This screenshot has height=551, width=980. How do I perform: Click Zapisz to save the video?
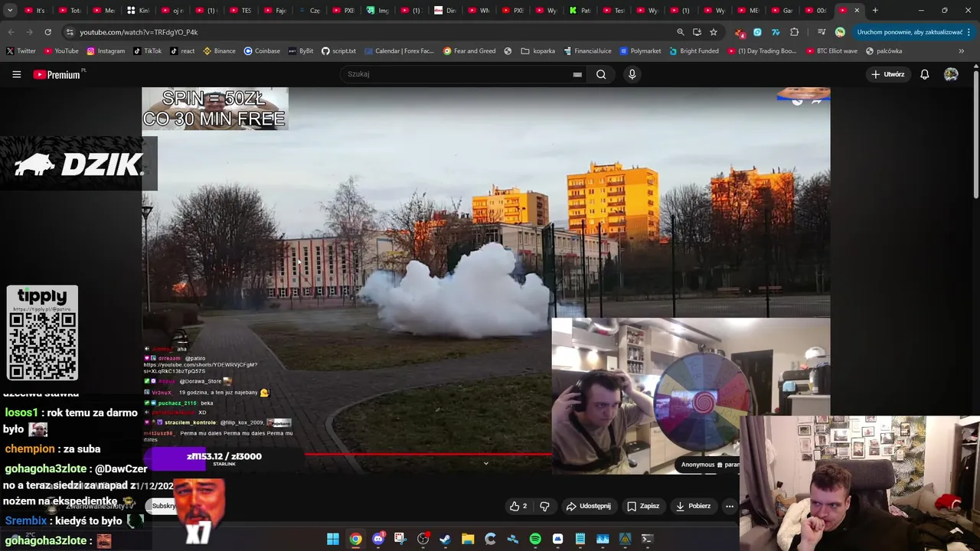coord(643,506)
